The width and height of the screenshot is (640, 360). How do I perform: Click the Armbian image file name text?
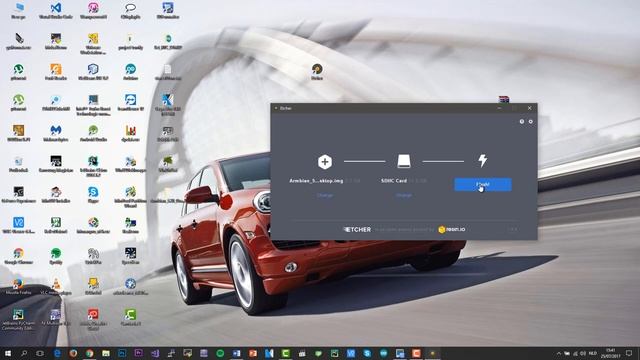316,181
